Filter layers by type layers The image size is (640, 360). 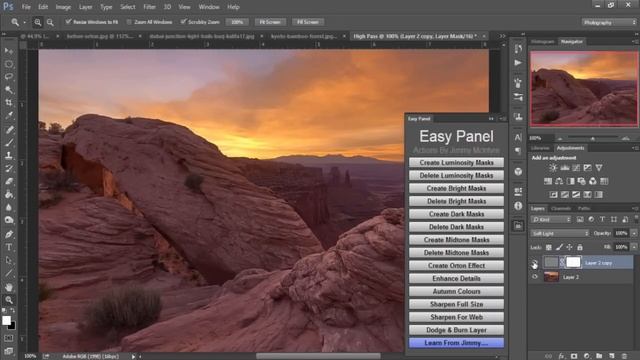[602, 220]
